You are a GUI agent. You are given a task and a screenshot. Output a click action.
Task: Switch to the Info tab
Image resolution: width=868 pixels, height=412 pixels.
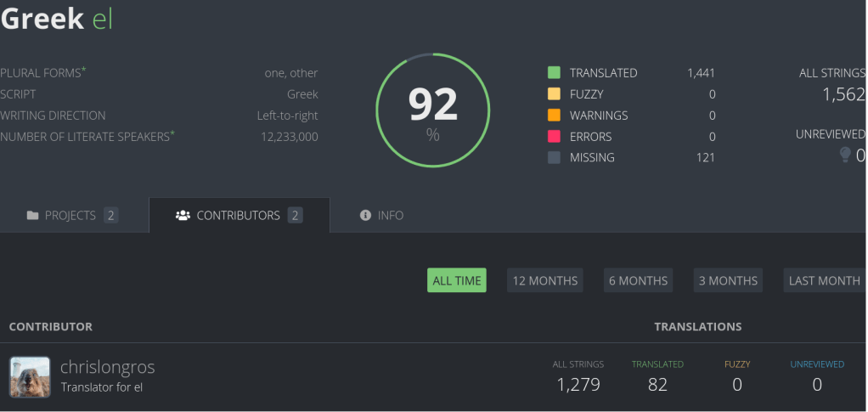click(381, 216)
